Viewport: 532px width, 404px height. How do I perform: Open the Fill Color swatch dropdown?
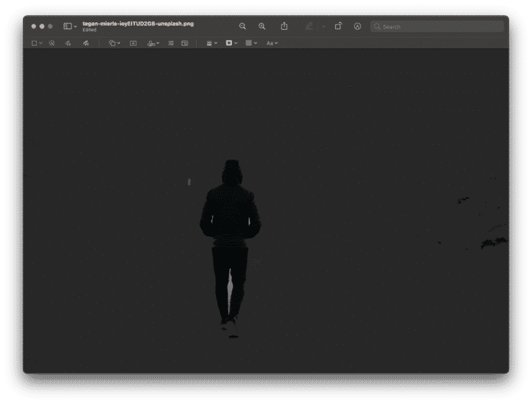[x=251, y=43]
